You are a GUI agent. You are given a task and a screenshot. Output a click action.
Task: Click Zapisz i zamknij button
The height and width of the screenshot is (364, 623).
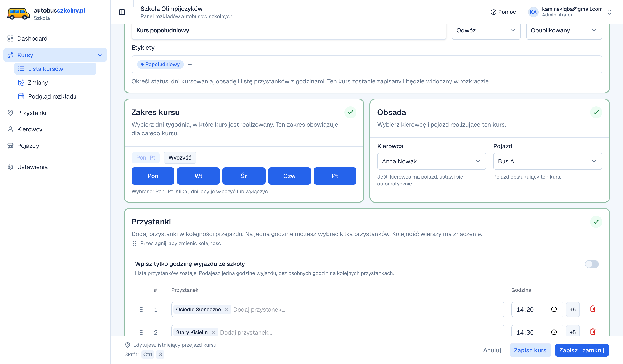pos(581,350)
